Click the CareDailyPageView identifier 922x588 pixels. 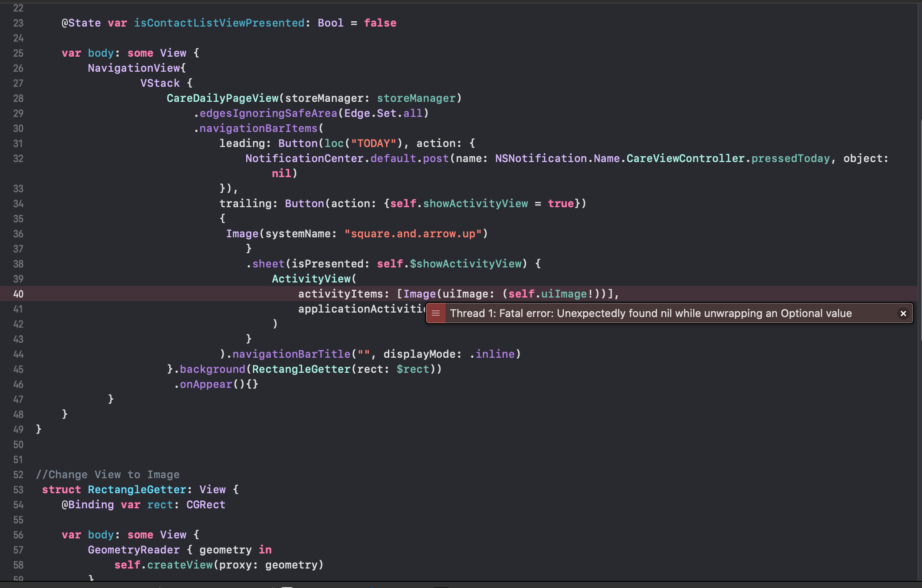coord(222,98)
